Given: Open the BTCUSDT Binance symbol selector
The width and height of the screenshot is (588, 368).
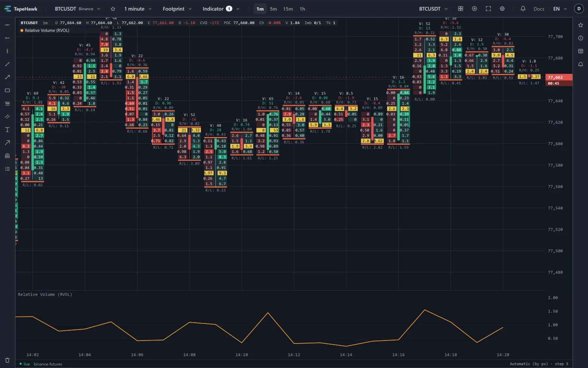Looking at the screenshot, I should click(x=78, y=9).
